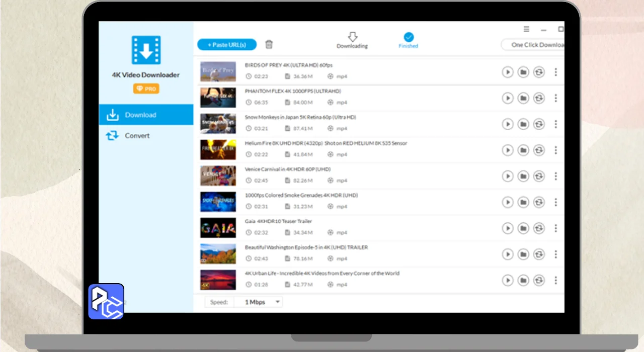Open more options for PHANTOM FLEX 4K
644x352 pixels.
tap(555, 98)
